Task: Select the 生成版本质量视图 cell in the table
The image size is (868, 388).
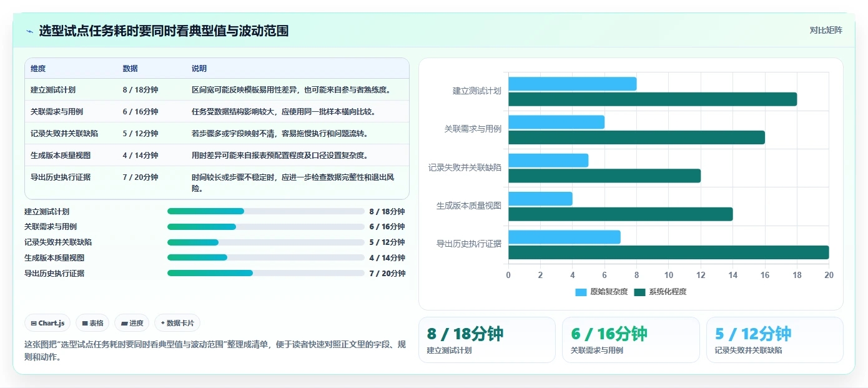Action: [61, 156]
